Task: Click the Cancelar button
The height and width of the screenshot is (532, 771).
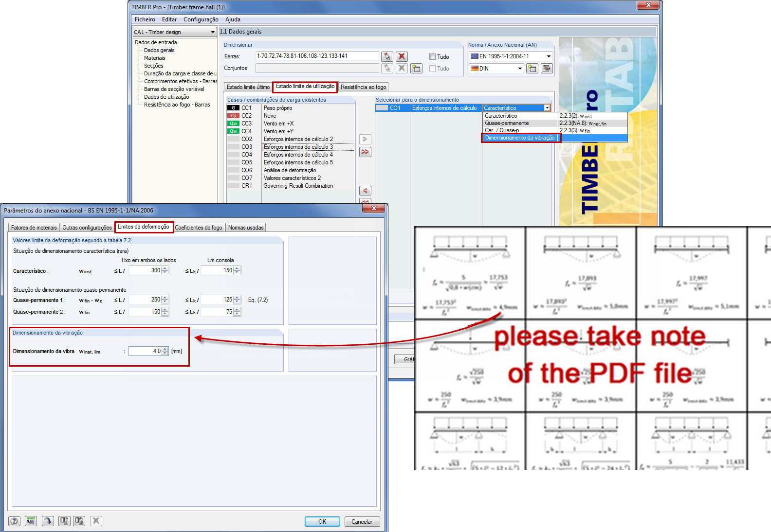Action: click(x=362, y=521)
